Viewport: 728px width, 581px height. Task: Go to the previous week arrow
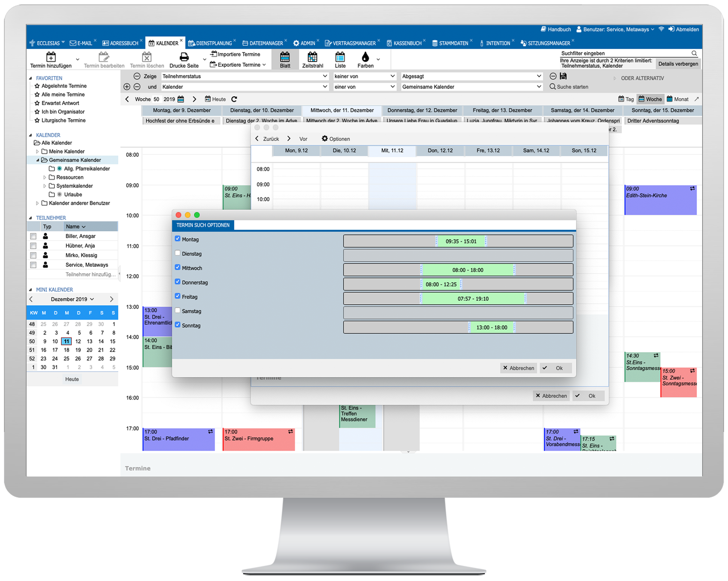tap(127, 99)
